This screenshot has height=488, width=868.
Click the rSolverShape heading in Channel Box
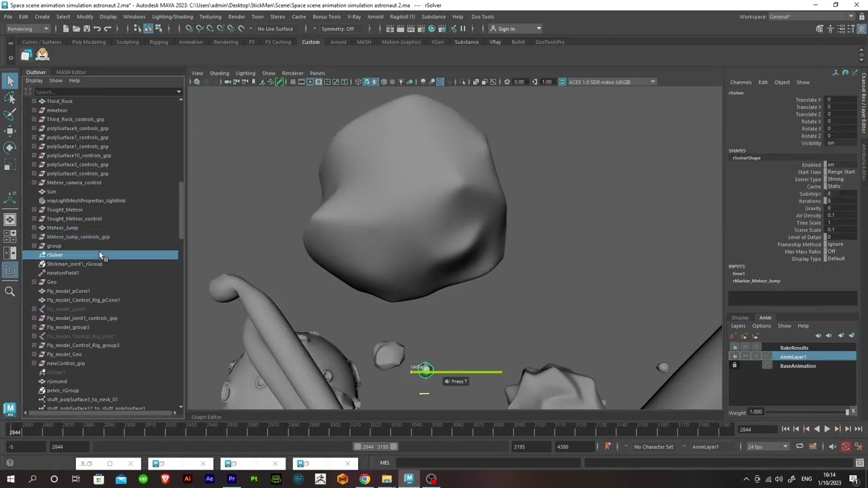click(x=746, y=158)
